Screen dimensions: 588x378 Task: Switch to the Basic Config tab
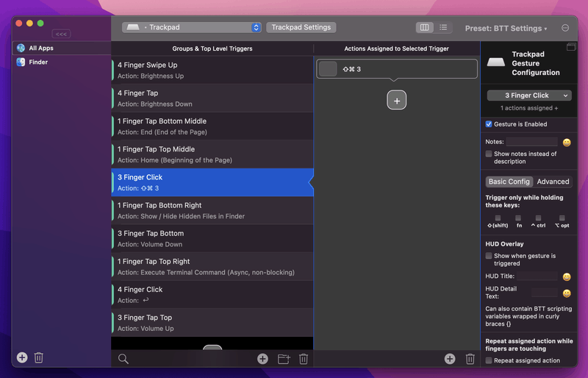[509, 182]
